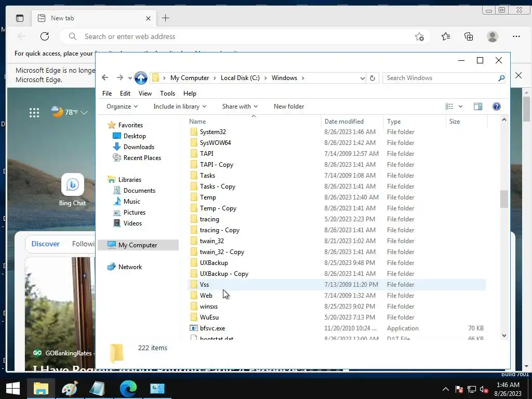Viewport: 532px width, 399px height.
Task: Select the bfsvc.exe file
Action: (212, 328)
